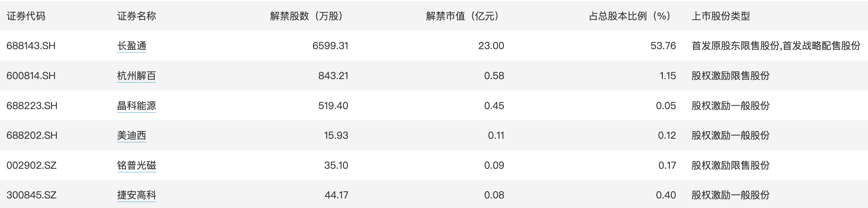Click the 上市股份类型 column header
The width and height of the screenshot is (868, 208).
pyautogui.click(x=721, y=16)
